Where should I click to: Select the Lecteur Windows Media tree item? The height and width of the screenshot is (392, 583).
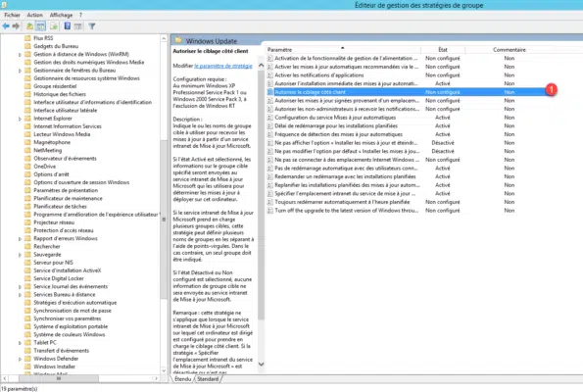click(62, 134)
